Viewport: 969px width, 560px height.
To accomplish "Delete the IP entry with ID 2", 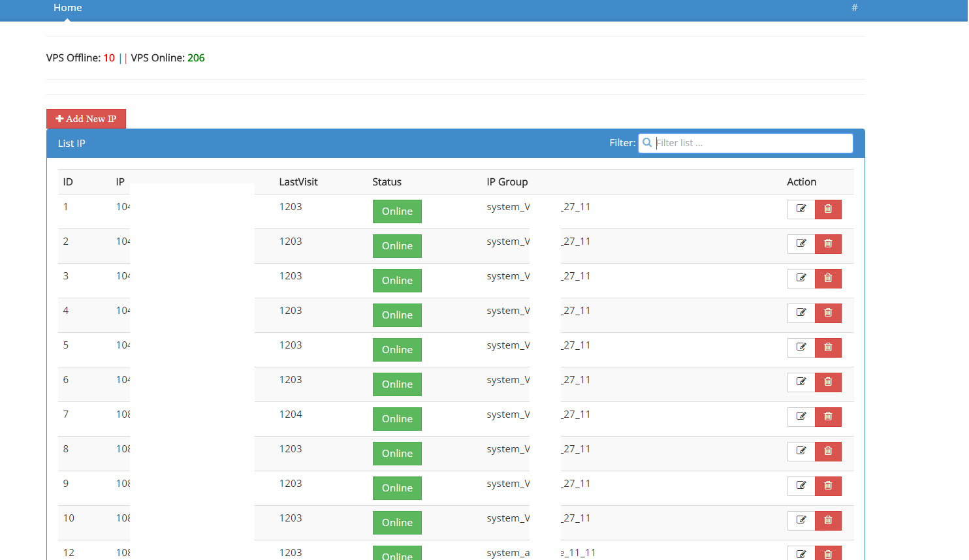I will (x=828, y=244).
